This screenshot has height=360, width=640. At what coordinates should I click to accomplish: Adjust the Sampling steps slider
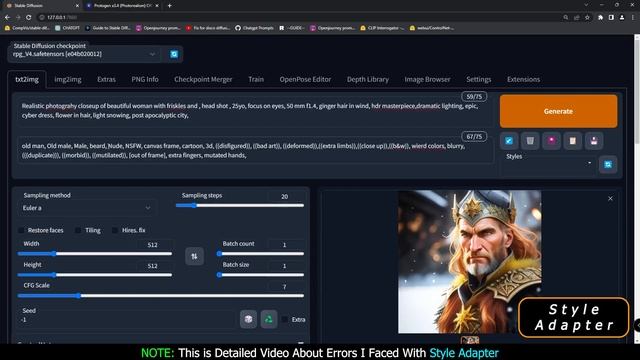pos(240,205)
